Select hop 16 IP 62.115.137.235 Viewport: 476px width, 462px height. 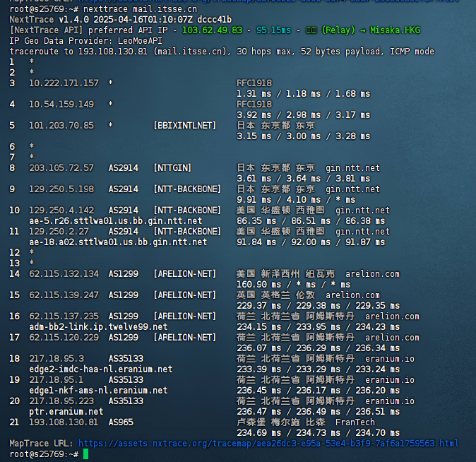tap(64, 316)
